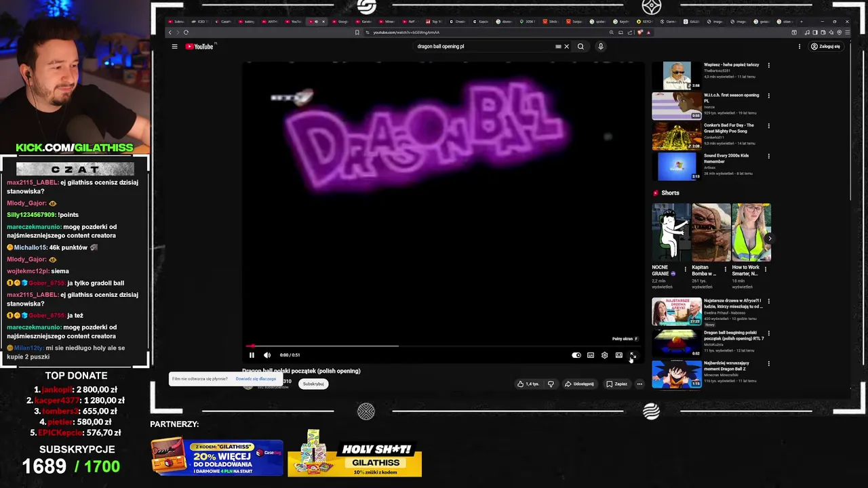Enter fullscreen with the Pełny ekran button
Screen dimensions: 868x488
633,355
